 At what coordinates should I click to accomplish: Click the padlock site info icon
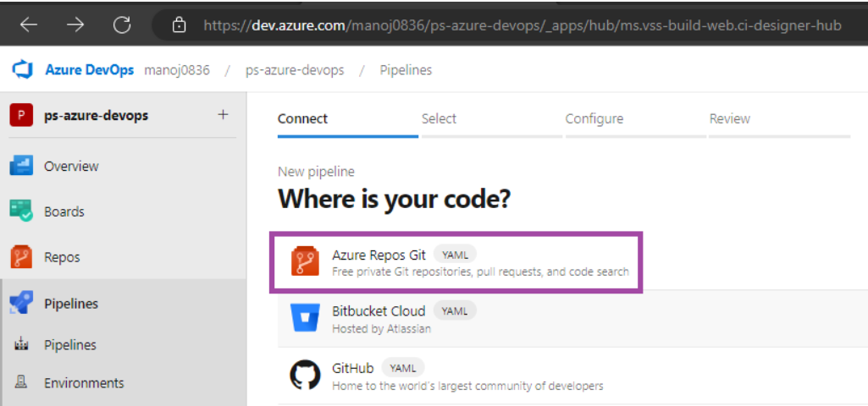(178, 25)
